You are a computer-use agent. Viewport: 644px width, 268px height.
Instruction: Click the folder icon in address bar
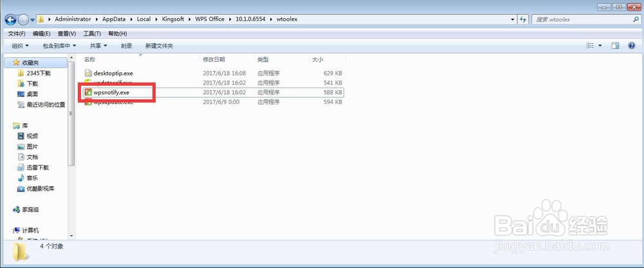[x=41, y=19]
